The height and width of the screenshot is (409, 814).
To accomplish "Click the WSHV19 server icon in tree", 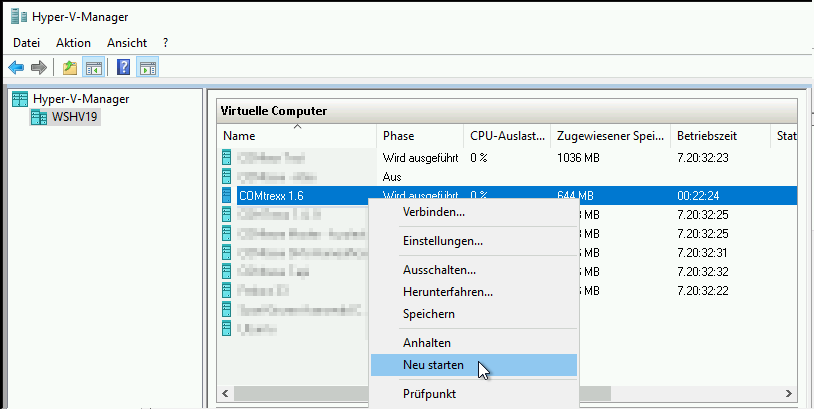I will click(x=39, y=117).
